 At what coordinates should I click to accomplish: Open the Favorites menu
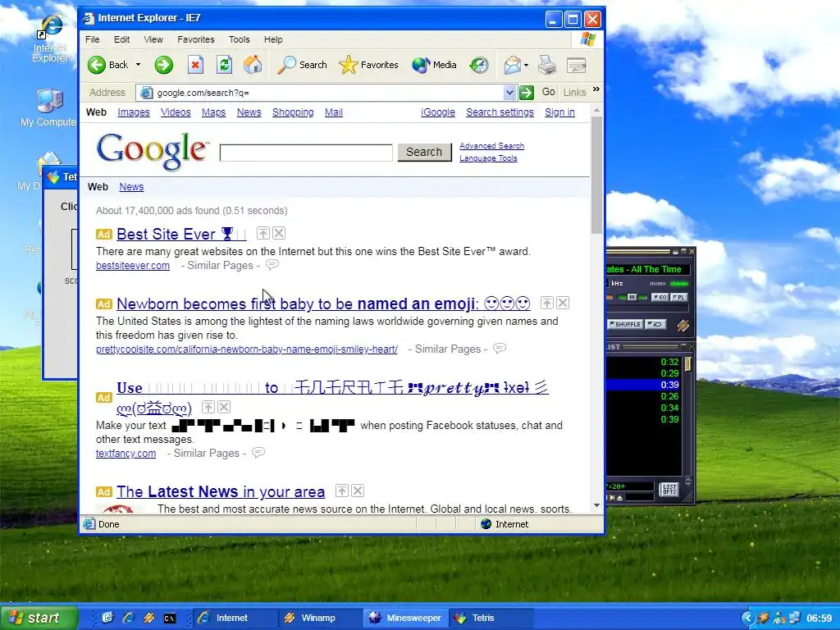[x=196, y=39]
